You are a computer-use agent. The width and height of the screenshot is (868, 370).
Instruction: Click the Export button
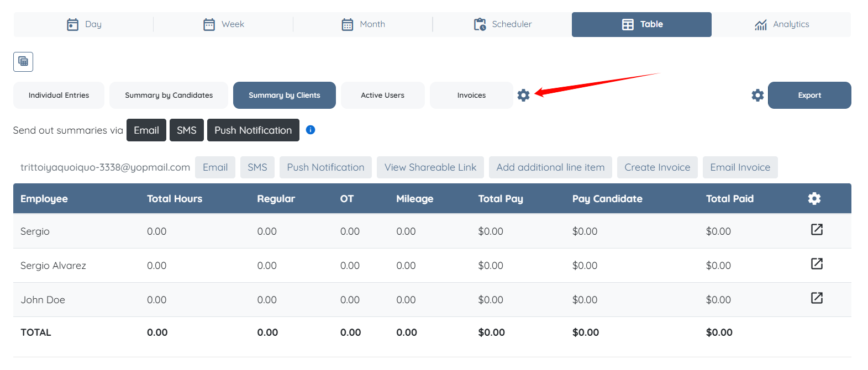(x=809, y=95)
